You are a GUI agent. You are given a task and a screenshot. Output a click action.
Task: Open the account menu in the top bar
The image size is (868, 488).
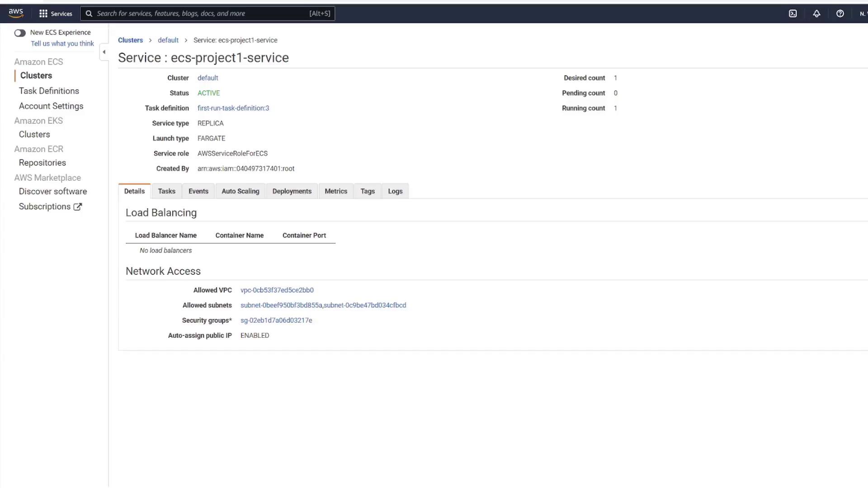click(863, 14)
